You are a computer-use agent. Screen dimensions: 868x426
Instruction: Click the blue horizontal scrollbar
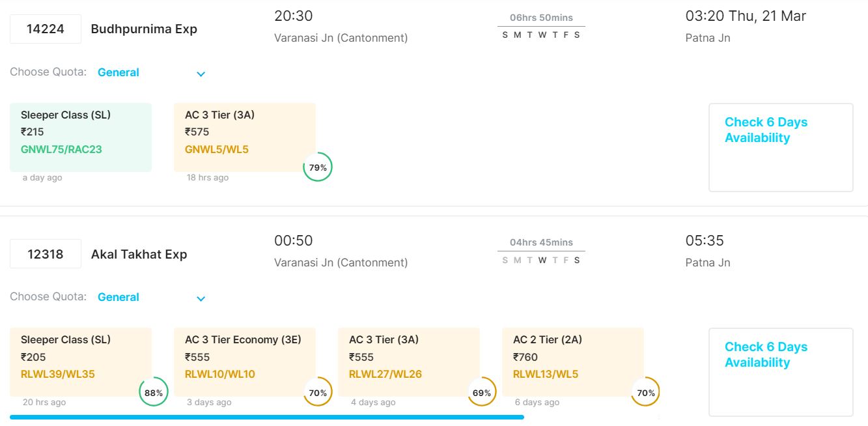tap(267, 417)
